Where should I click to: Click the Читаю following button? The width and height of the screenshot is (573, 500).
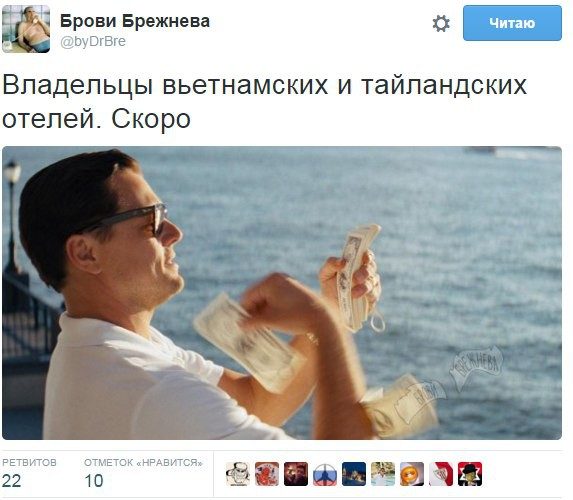(512, 23)
